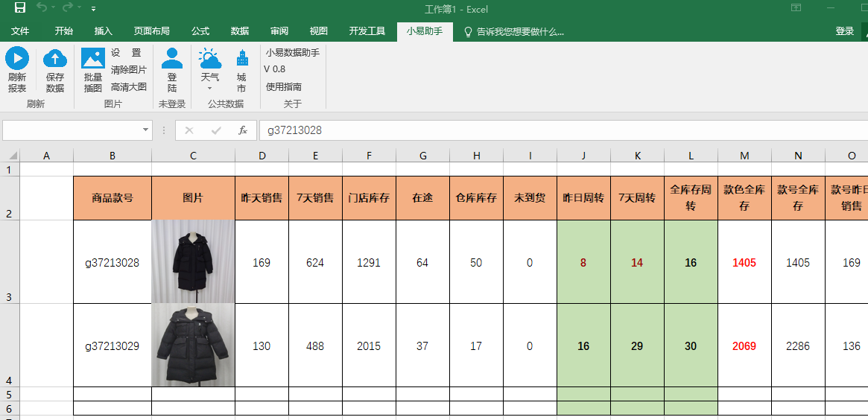Click the Refresh Report (刷新报表) icon
The height and width of the screenshot is (420, 868).
17,60
